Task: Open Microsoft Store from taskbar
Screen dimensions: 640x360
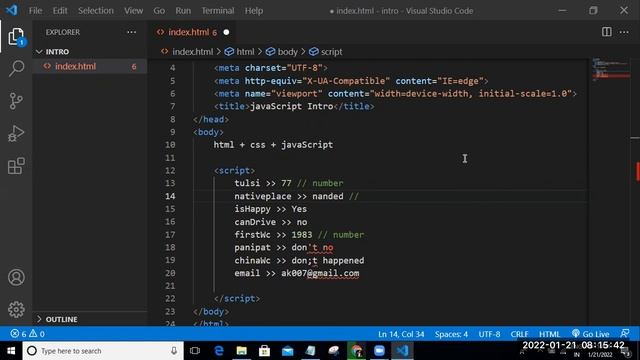Action: tap(264, 351)
